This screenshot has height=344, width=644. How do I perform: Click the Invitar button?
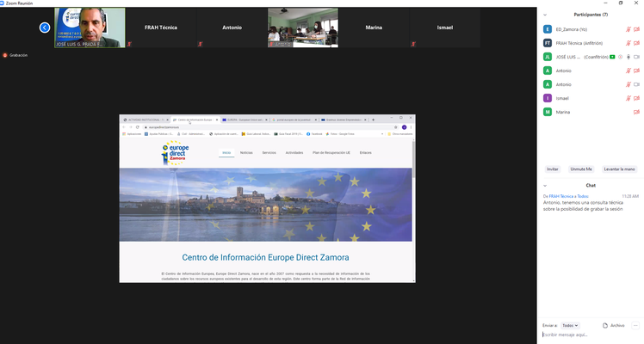pos(553,169)
